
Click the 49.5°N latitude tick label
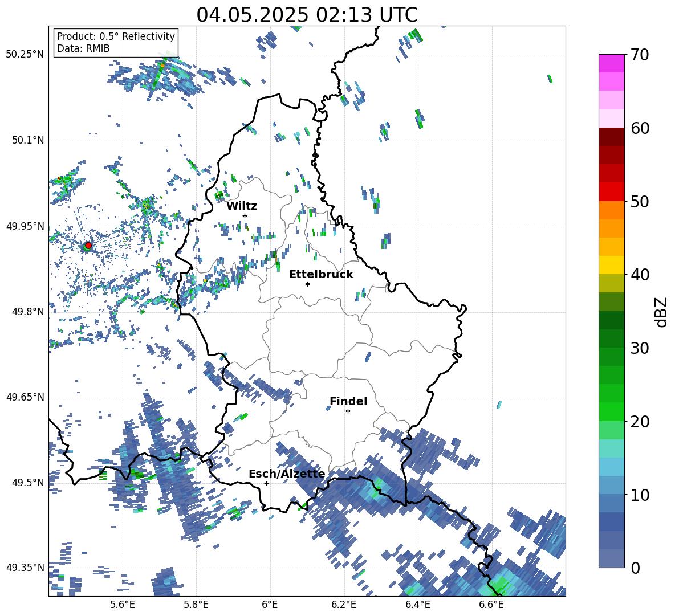(28, 483)
